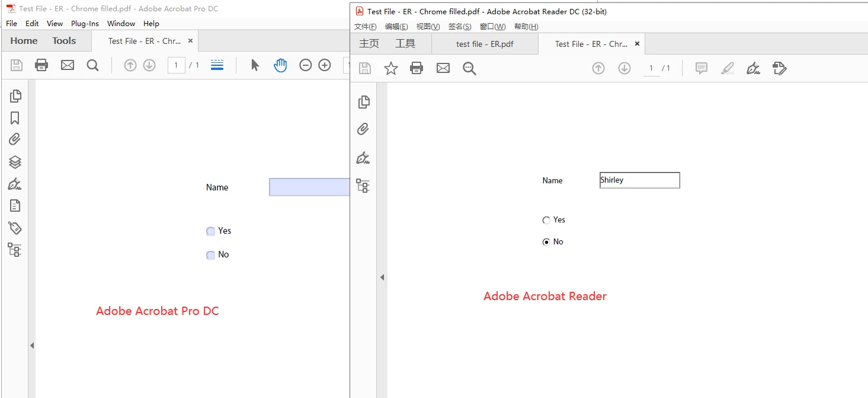This screenshot has height=398, width=868.
Task: Open 视图(V) menu in Acrobat Reader
Action: pyautogui.click(x=428, y=27)
